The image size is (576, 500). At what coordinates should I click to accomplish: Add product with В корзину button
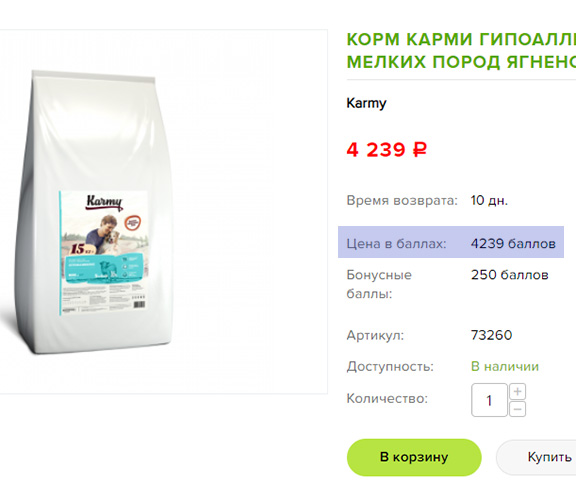tap(414, 457)
